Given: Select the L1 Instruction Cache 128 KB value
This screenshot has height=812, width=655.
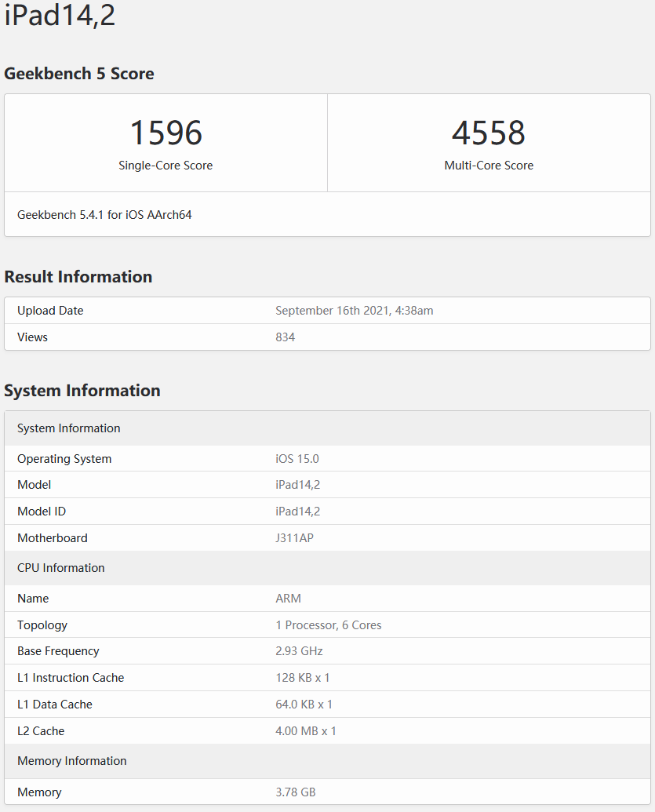Looking at the screenshot, I should pos(304,678).
